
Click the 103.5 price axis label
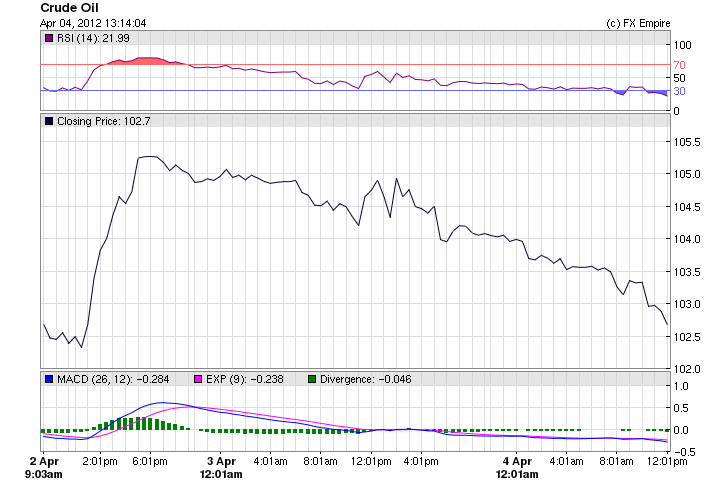tap(686, 272)
